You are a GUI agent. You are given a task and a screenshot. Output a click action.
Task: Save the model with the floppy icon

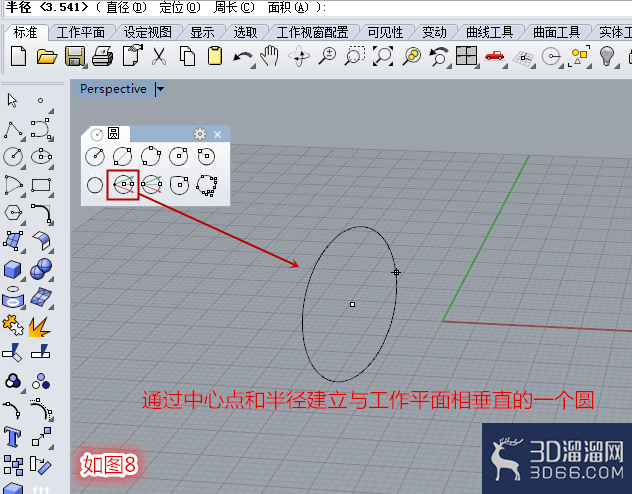click(x=75, y=56)
